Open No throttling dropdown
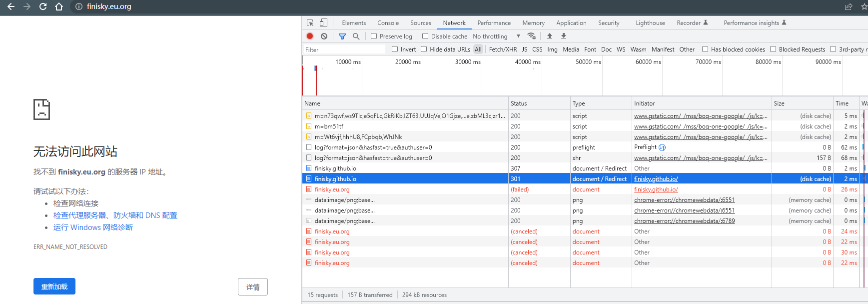This screenshot has width=868, height=304. (497, 36)
